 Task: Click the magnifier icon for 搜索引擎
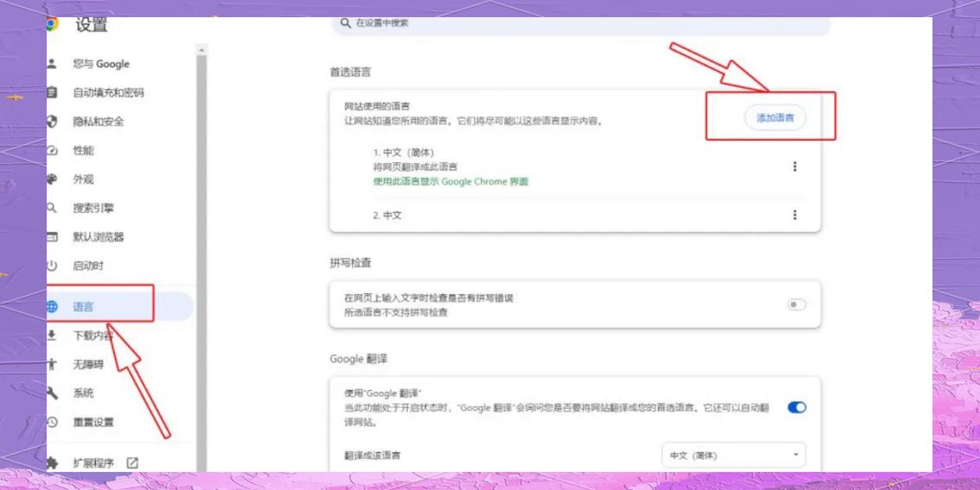point(52,208)
